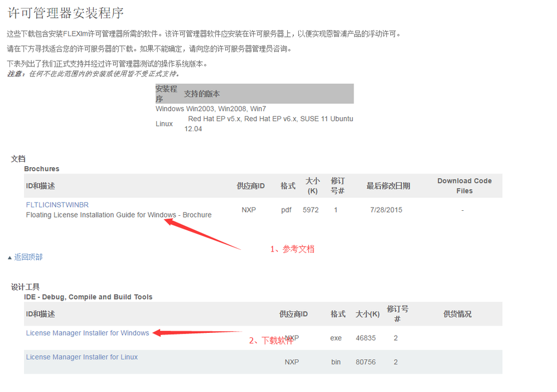Image resolution: width=557 pixels, height=392 pixels.
Task: Click the 供应商ID header in design tools table
Action: [293, 314]
